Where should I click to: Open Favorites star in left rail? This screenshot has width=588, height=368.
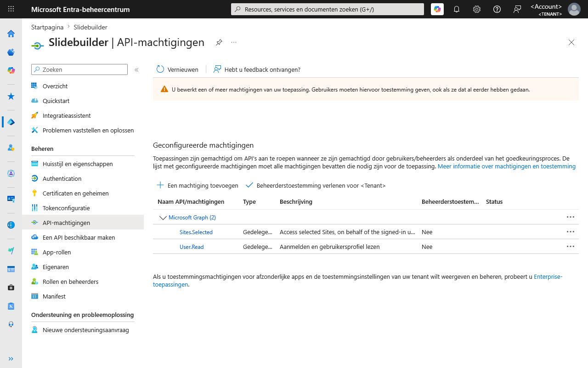[11, 97]
